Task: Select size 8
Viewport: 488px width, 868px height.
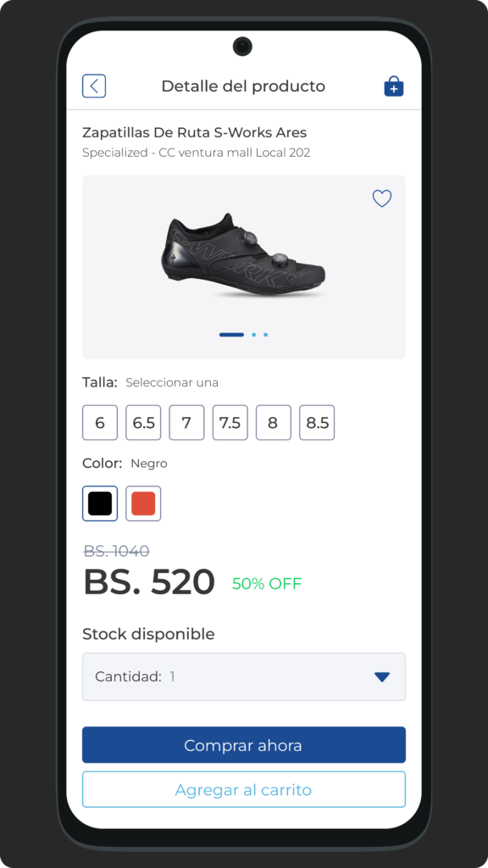Action: (274, 422)
